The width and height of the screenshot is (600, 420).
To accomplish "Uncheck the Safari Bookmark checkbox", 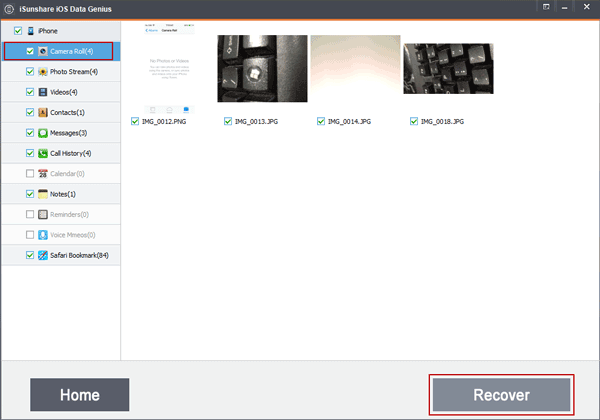I will pyautogui.click(x=30, y=255).
